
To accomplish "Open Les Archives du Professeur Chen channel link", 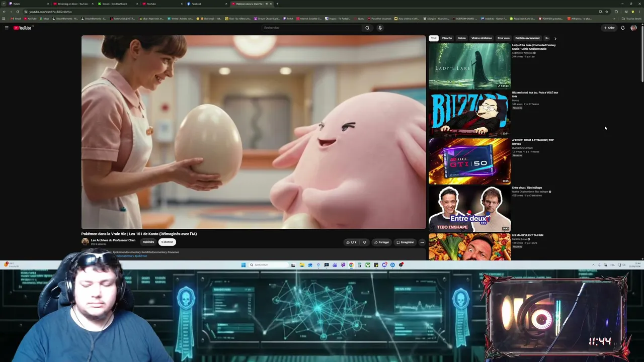I will point(113,240).
